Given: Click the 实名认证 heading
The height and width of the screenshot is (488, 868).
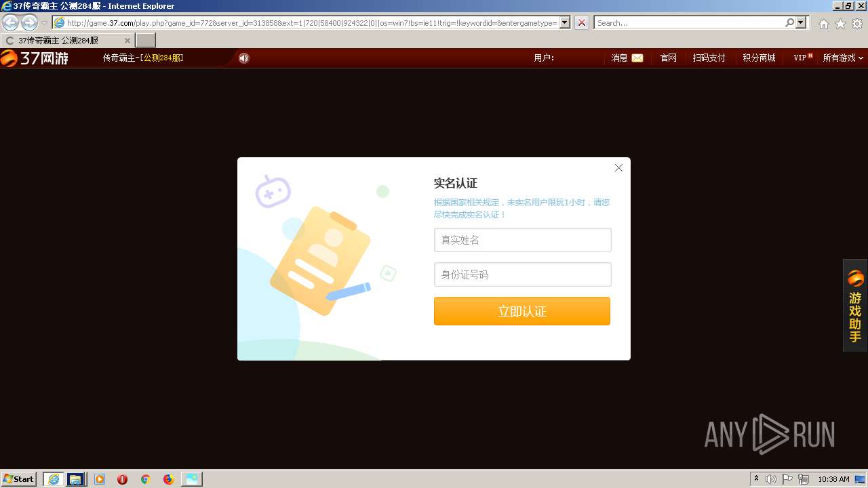Looking at the screenshot, I should coord(456,183).
